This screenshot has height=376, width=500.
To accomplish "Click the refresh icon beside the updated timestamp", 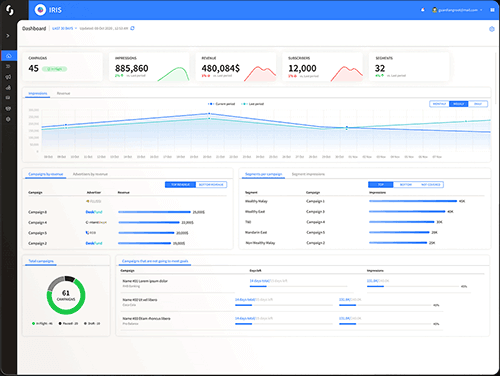I will tap(132, 28).
